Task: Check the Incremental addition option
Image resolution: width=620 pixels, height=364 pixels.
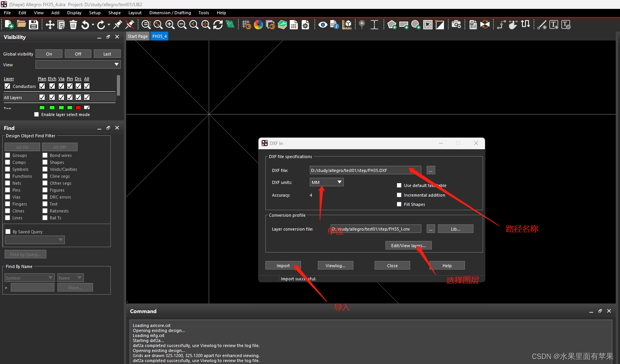Action: pyautogui.click(x=399, y=195)
